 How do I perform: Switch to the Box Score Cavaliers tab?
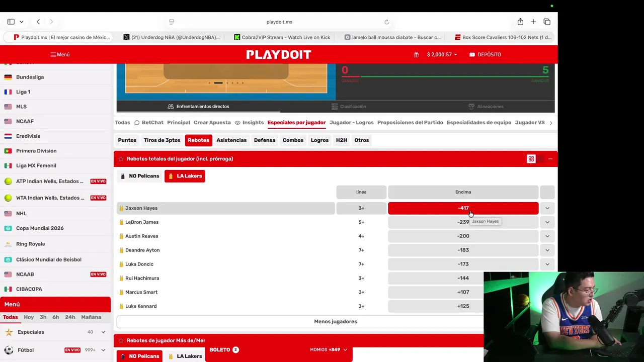click(x=503, y=37)
